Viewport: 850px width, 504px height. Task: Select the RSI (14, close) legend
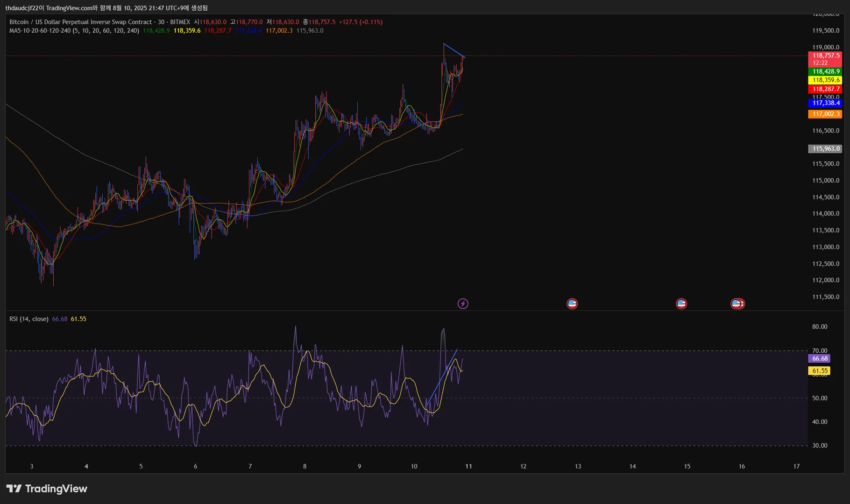[x=29, y=319]
